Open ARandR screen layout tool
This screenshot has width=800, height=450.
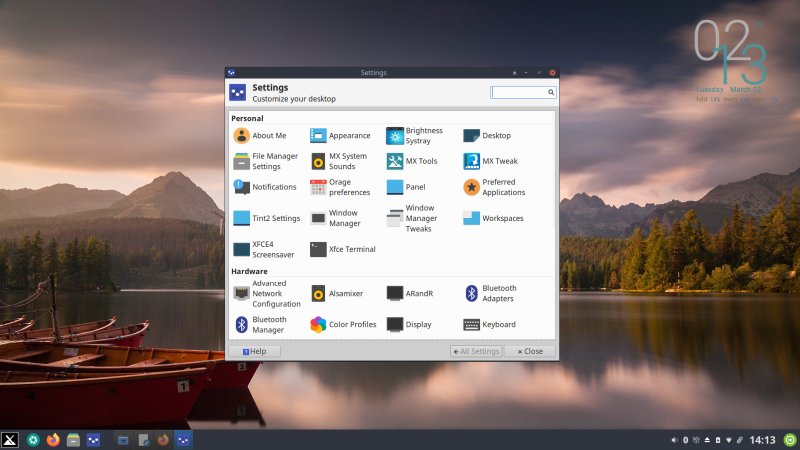point(410,294)
